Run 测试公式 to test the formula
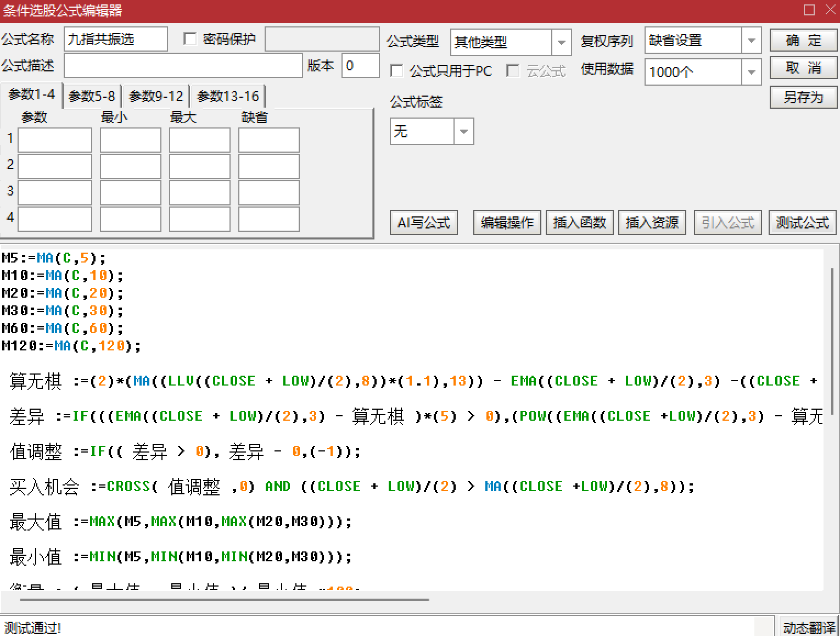The image size is (840, 636). 802,222
